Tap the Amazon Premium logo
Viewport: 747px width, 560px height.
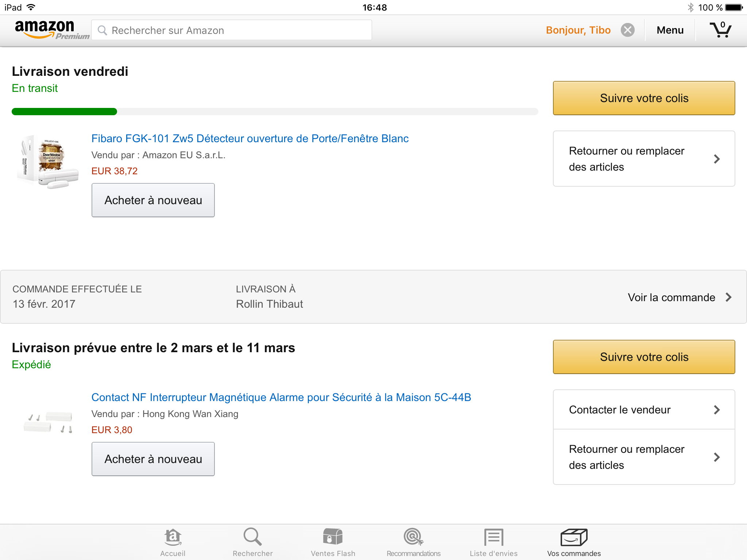(52, 30)
